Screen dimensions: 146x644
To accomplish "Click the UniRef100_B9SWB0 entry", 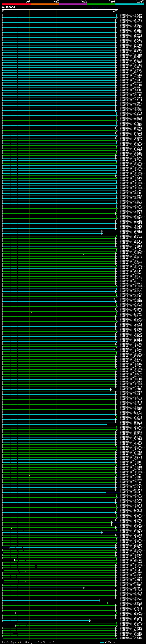I will coord(131,50).
